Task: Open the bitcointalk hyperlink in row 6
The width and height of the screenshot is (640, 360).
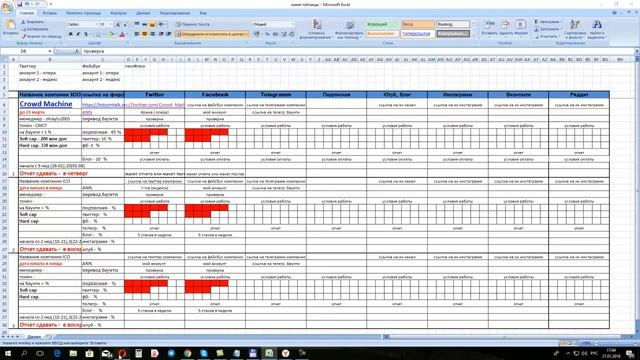Action: point(103,105)
